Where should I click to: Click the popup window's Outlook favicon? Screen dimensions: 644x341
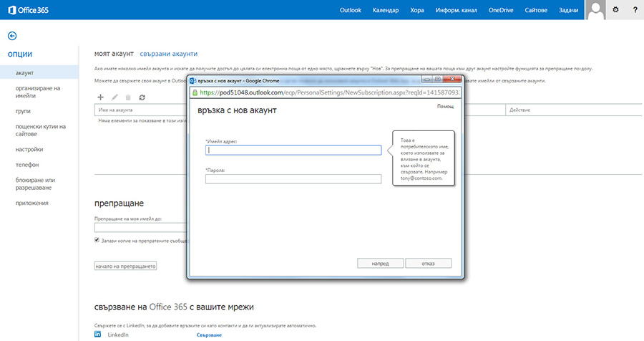click(192, 81)
